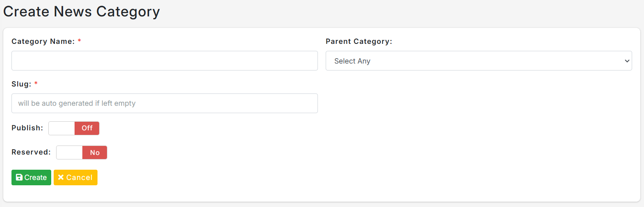Click the chevron arrow in Parent Category select
Screen dimensions: 644x207
[627, 61]
